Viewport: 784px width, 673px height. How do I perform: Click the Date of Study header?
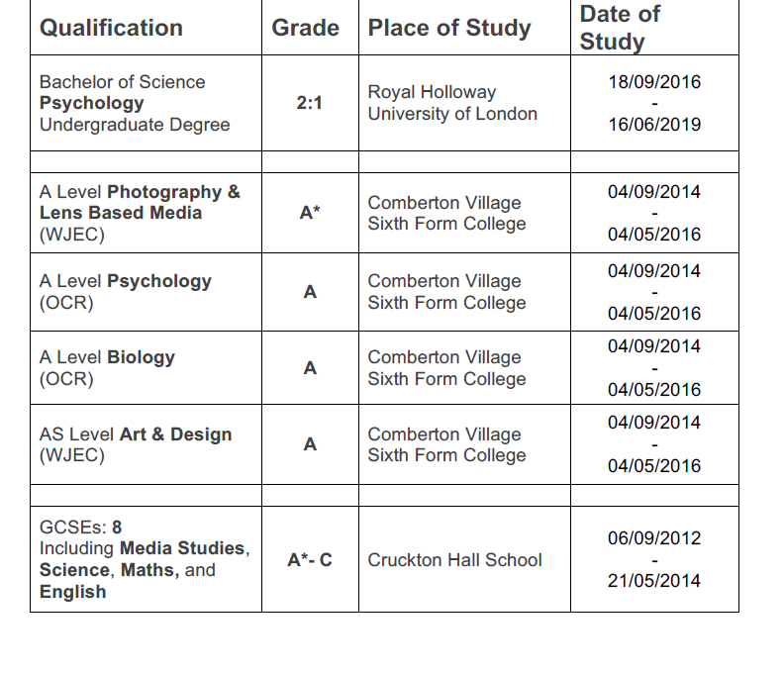620,28
